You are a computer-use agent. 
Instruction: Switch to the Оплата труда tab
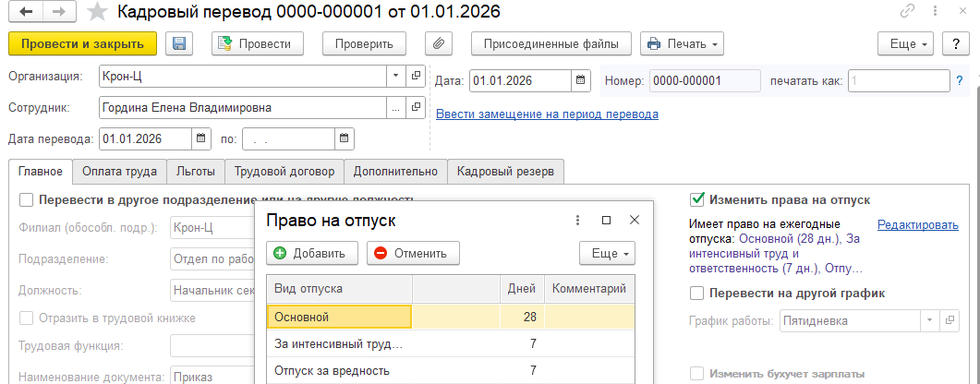point(120,171)
